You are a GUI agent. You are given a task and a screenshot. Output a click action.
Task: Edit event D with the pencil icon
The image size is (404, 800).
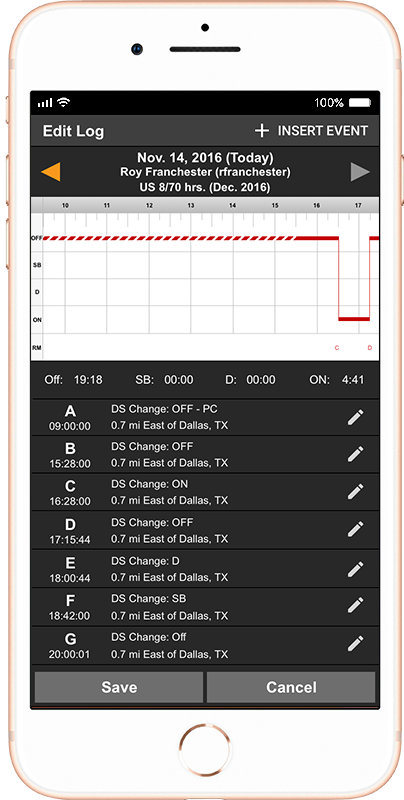click(x=356, y=529)
